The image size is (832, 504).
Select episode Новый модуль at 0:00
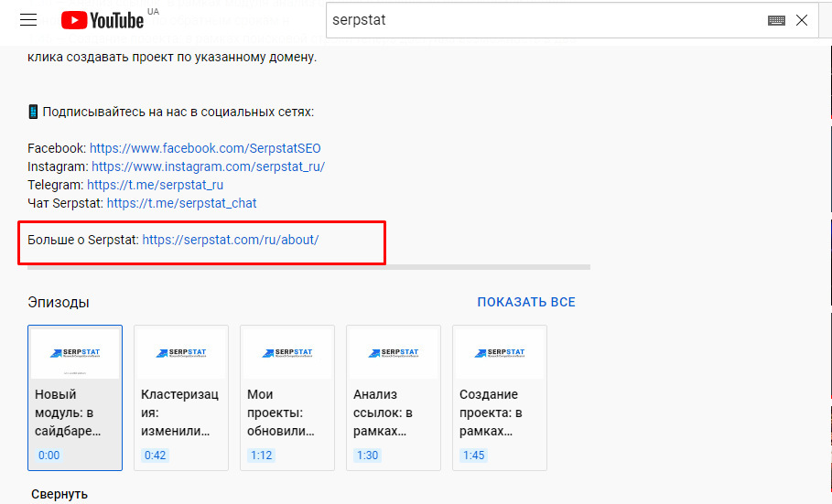75,398
